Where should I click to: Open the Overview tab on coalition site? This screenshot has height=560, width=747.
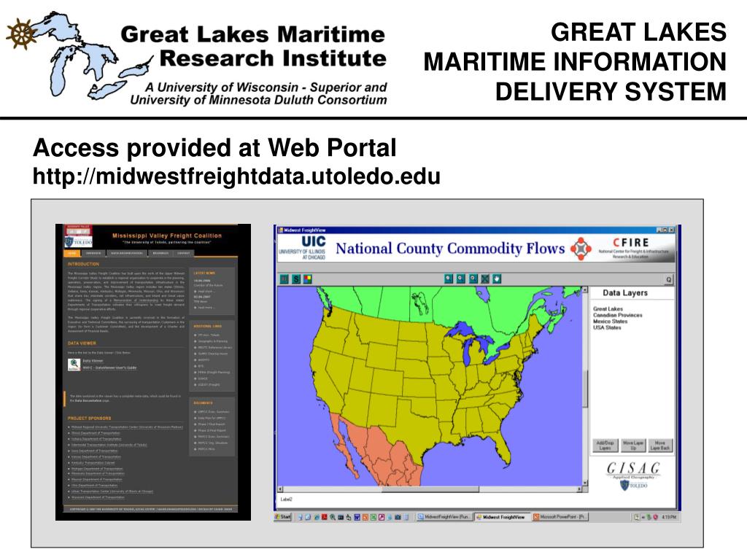coord(93,253)
